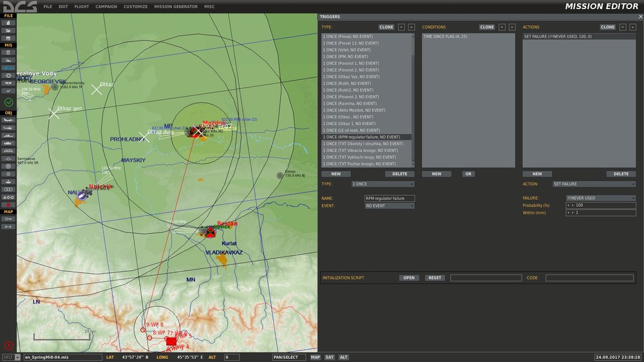Open the MISC menu
Screen dimensions: 644x362
(209, 6)
